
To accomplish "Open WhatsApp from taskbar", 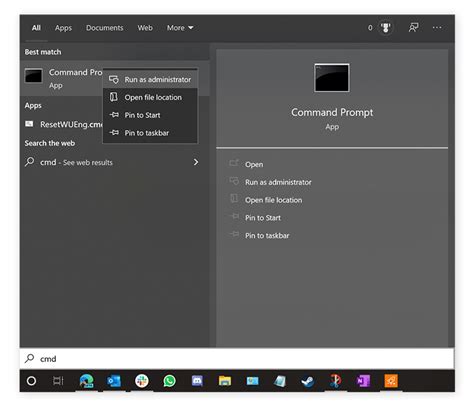I will click(x=169, y=381).
